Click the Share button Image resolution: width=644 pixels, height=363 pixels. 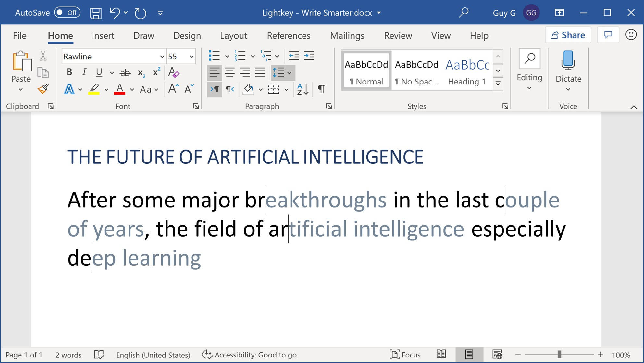click(568, 35)
